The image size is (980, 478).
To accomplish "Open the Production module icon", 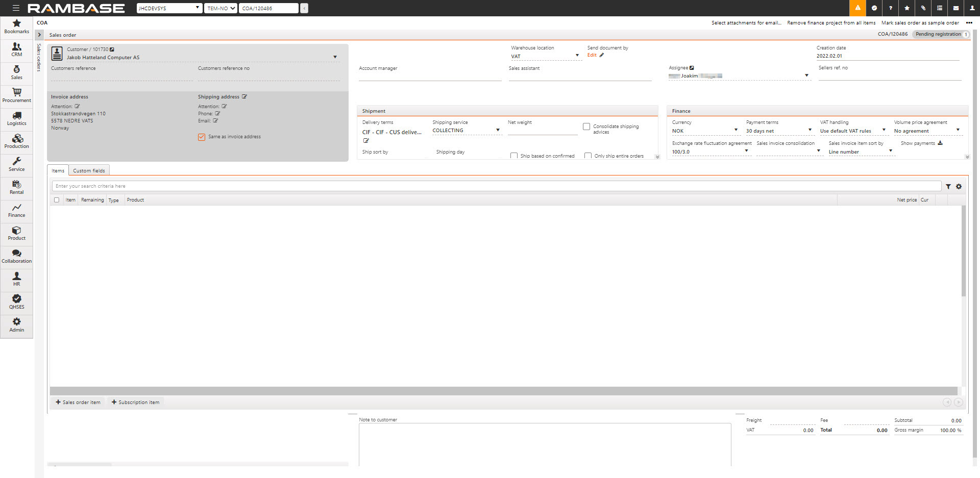I will point(17,141).
